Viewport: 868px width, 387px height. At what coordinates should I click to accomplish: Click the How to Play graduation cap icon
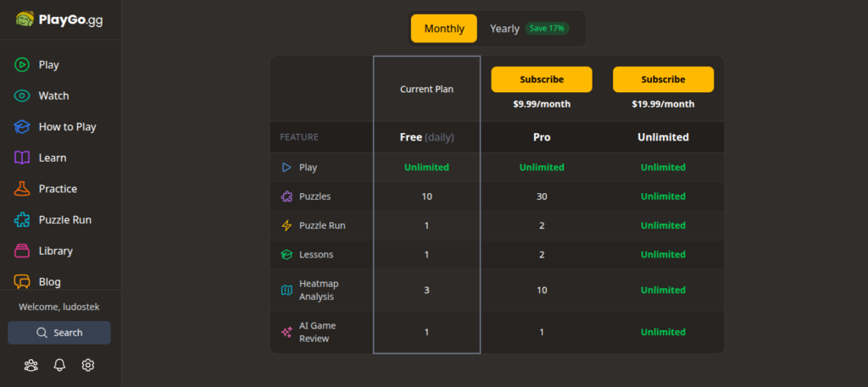(22, 127)
